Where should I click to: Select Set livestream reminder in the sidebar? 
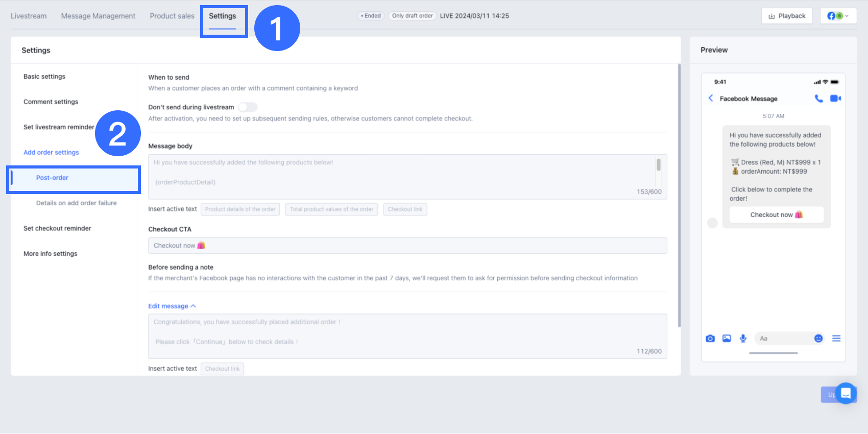59,127
